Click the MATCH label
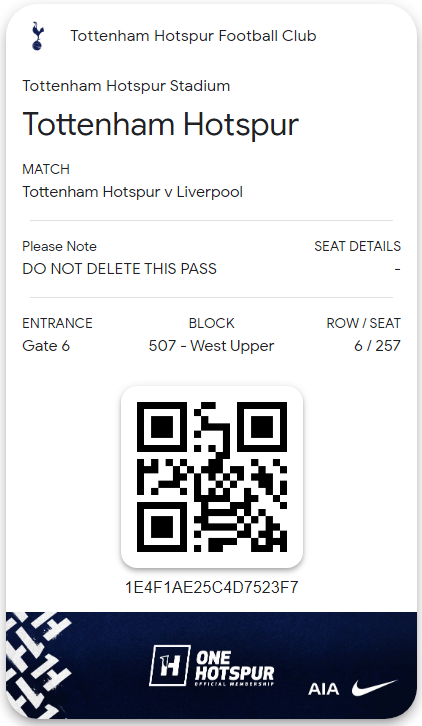This screenshot has height=726, width=422. point(46,169)
